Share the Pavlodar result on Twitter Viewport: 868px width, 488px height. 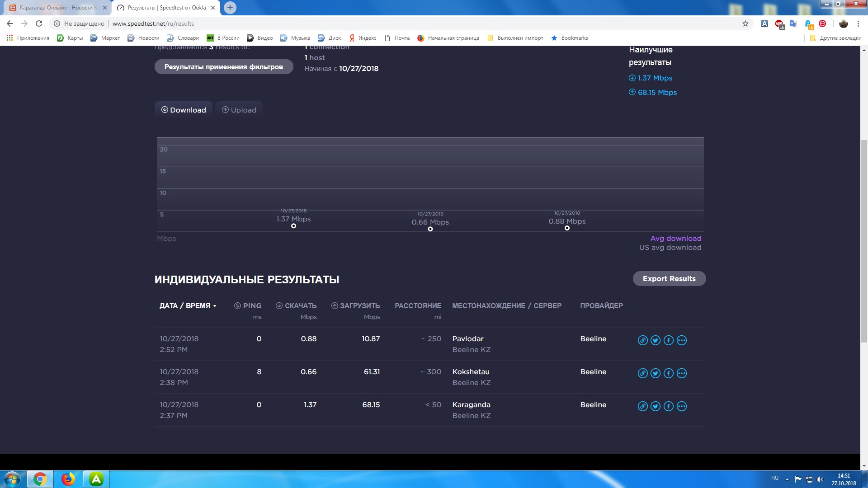pyautogui.click(x=656, y=340)
